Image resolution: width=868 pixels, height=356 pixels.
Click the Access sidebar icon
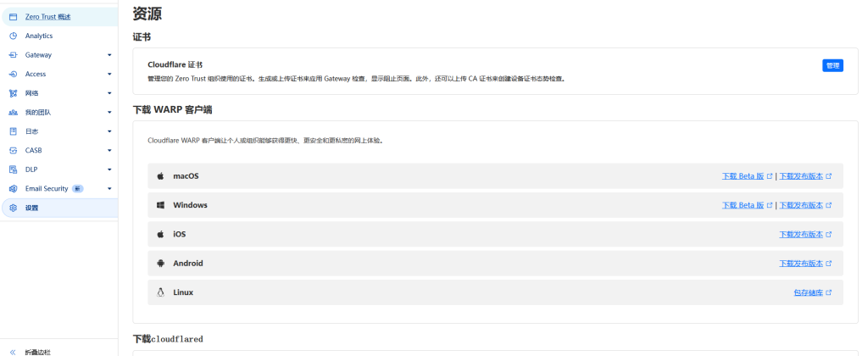[x=14, y=75]
